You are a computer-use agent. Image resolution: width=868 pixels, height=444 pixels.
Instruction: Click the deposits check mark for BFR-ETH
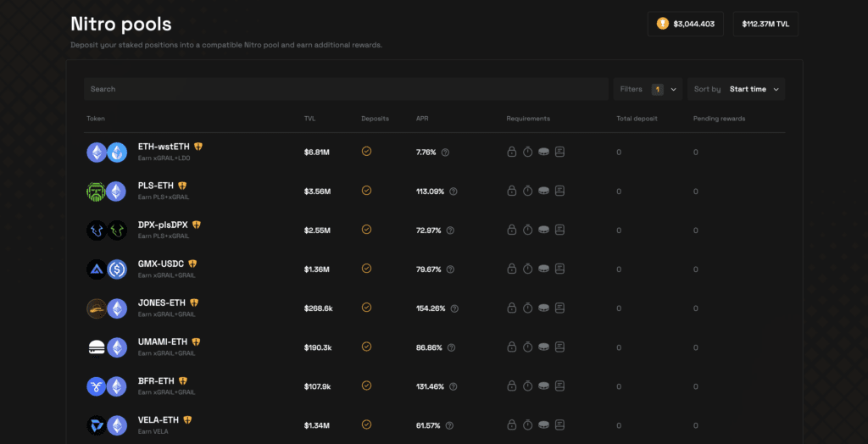click(366, 386)
